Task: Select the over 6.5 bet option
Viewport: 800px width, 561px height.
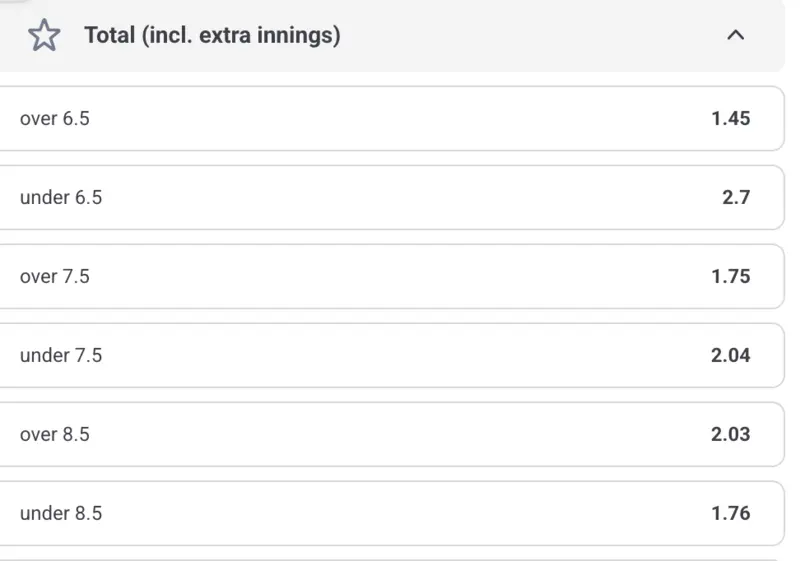Action: tap(390, 118)
